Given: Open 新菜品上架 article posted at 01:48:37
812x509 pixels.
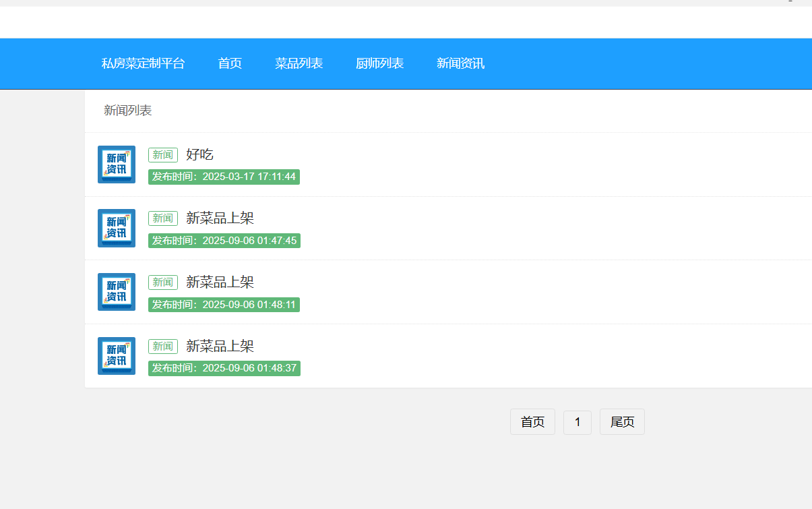Looking at the screenshot, I should click(220, 346).
